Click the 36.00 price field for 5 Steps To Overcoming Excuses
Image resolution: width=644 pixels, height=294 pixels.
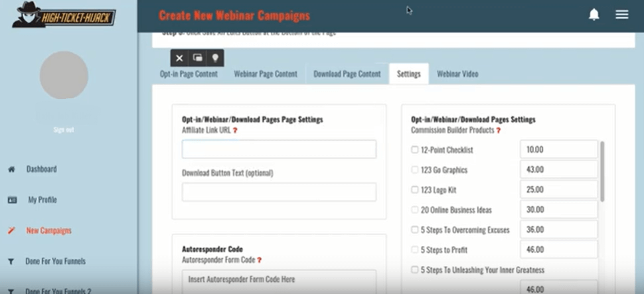[x=558, y=230]
